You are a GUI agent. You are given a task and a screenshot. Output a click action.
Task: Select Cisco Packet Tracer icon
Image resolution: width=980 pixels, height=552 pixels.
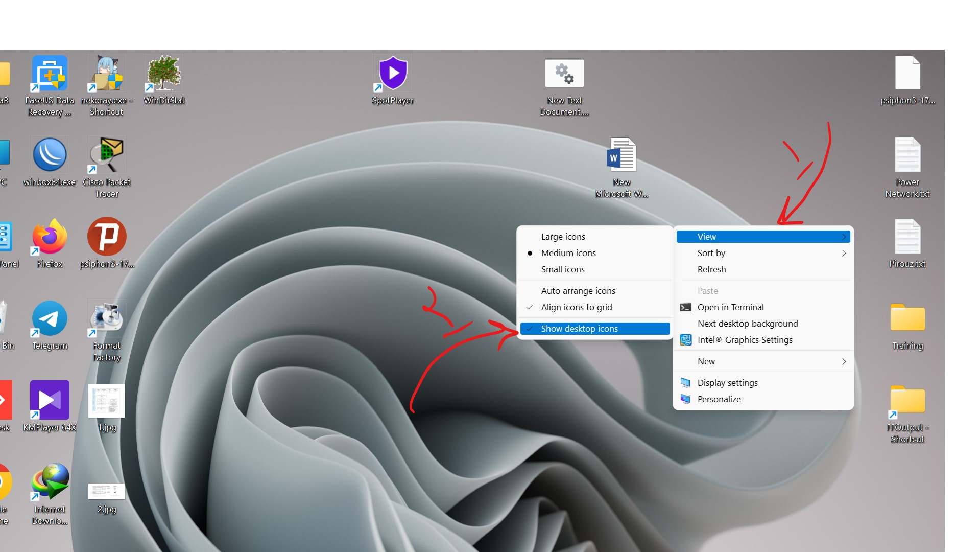pos(106,155)
